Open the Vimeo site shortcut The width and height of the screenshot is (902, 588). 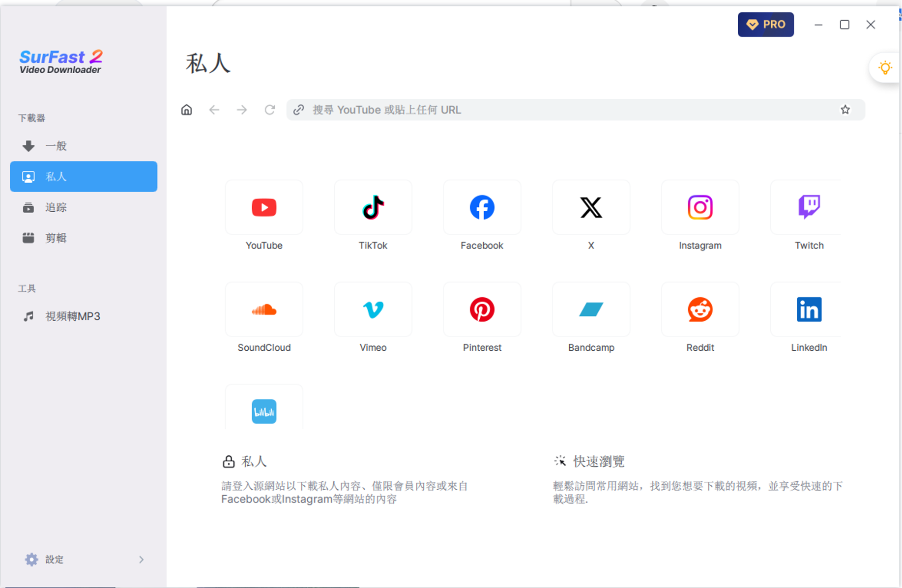click(373, 310)
